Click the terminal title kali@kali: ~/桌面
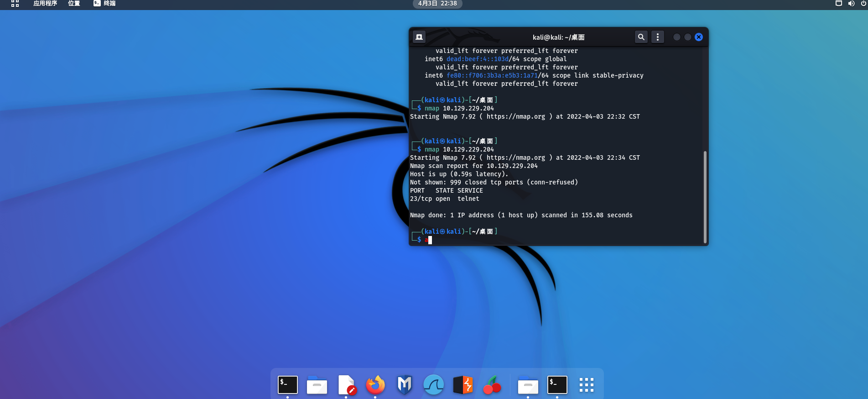Image resolution: width=868 pixels, height=399 pixels. 558,37
